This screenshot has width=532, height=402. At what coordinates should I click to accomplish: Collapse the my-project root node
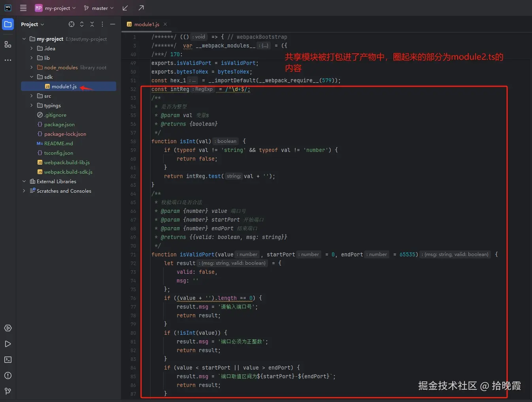pyautogui.click(x=24, y=39)
